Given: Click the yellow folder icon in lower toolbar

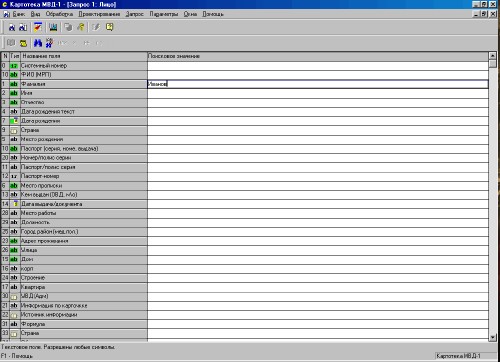Looking at the screenshot, I should tap(23, 43).
